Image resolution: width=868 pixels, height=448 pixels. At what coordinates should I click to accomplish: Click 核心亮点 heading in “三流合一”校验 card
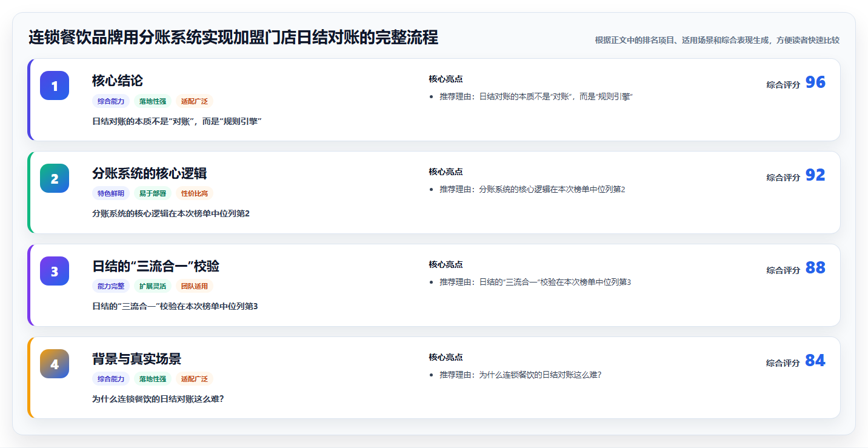446,265
